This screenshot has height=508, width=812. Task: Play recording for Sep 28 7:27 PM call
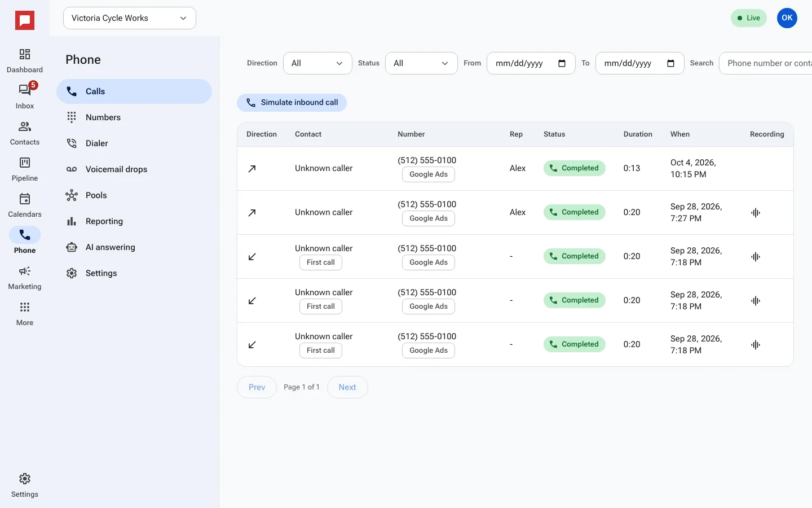756,213
